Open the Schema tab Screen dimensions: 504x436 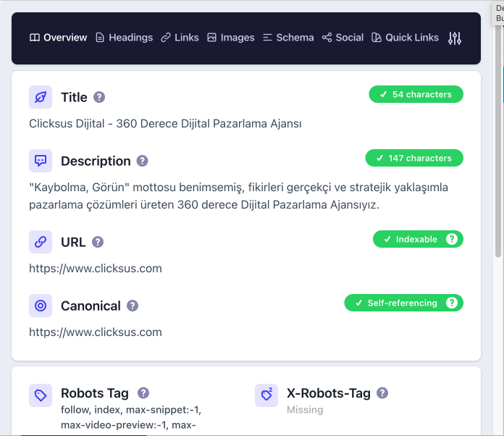click(x=288, y=38)
